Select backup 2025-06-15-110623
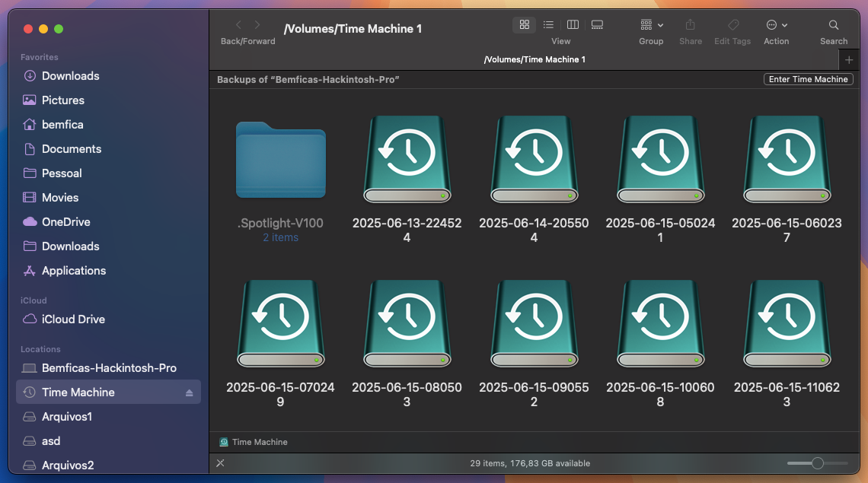This screenshot has width=868, height=483. 787,324
